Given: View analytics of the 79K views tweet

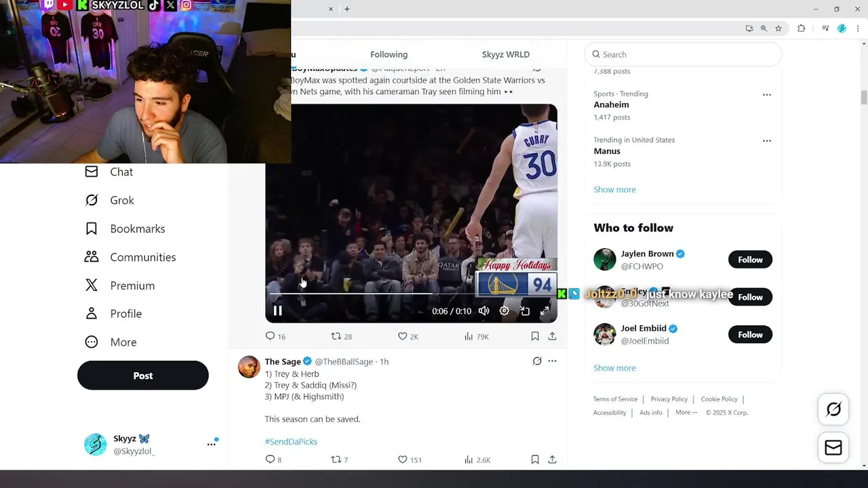Looking at the screenshot, I should 477,336.
